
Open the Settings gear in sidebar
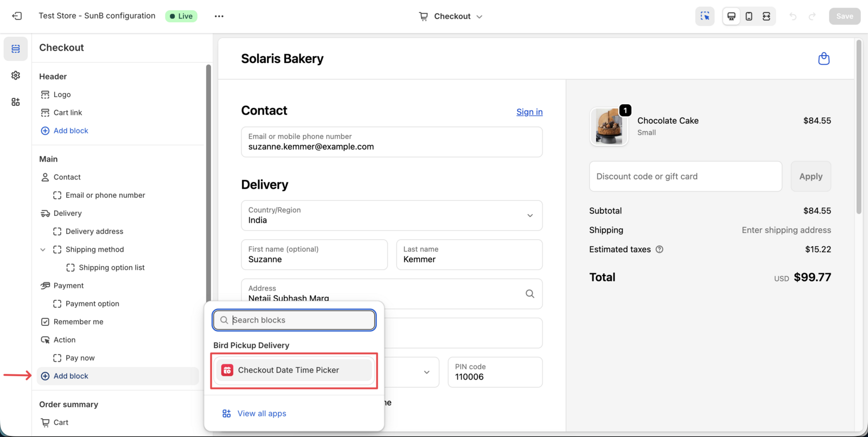(16, 75)
